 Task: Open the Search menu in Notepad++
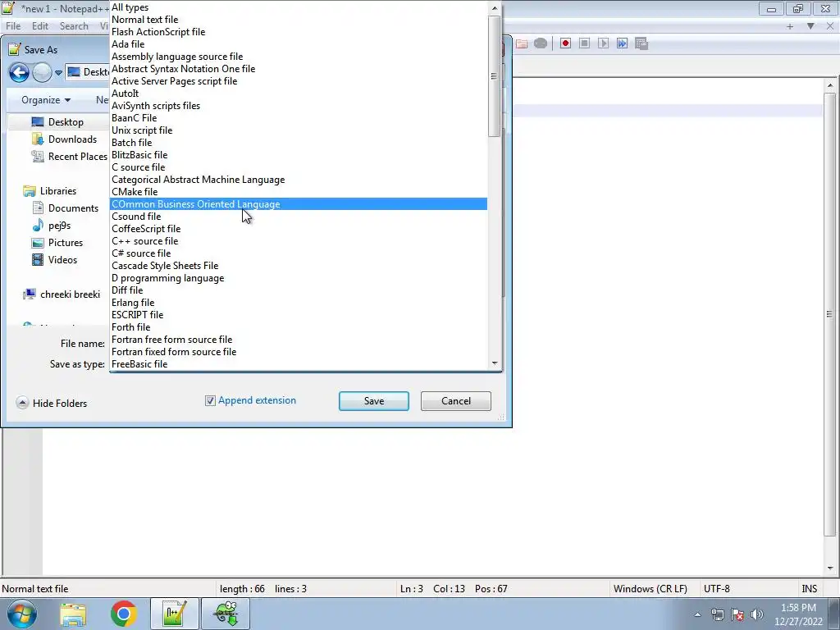[x=74, y=26]
